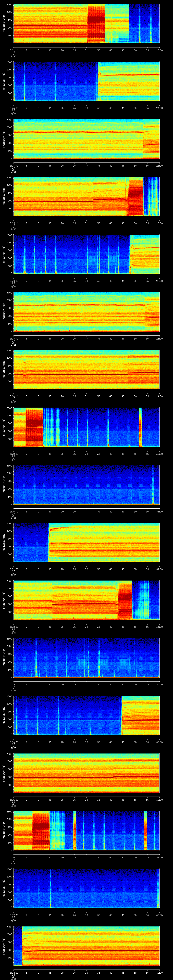Select the dark red burst in the 3:36:00 spectrogram
173x980 pixels.
[x=41, y=831]
